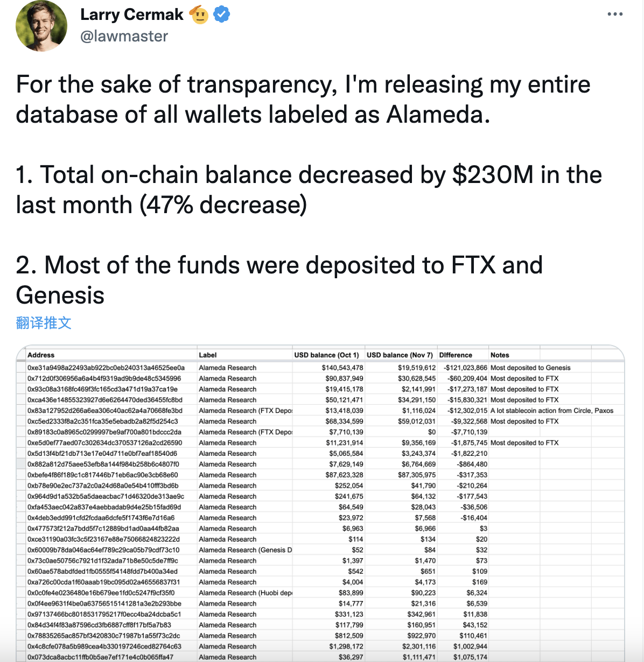Screen dimensions: 644x662
Task: Select the Difference column header
Action: 456,355
